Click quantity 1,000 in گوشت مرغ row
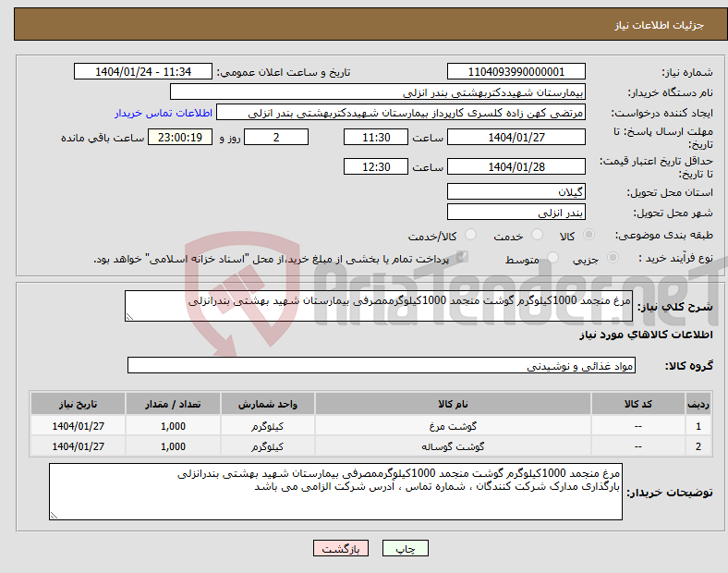Screen dimensions: 728x573 (173, 426)
